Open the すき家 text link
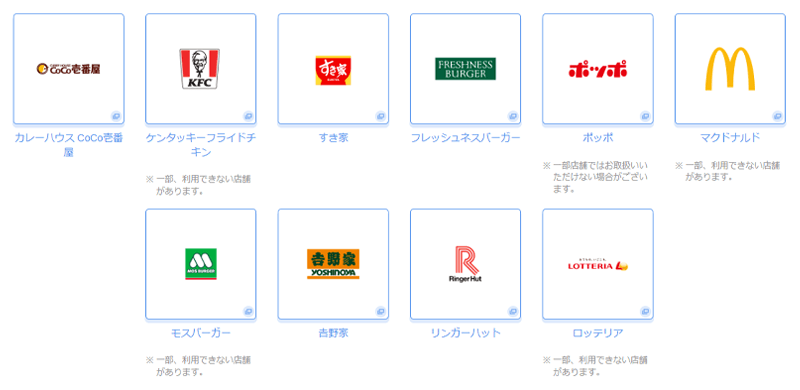The image size is (800, 390). point(333,138)
